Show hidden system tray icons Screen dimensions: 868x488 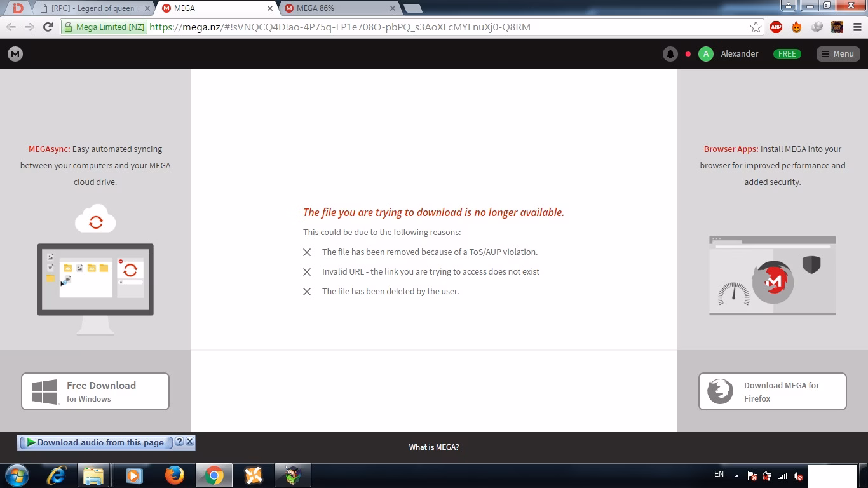tap(736, 475)
